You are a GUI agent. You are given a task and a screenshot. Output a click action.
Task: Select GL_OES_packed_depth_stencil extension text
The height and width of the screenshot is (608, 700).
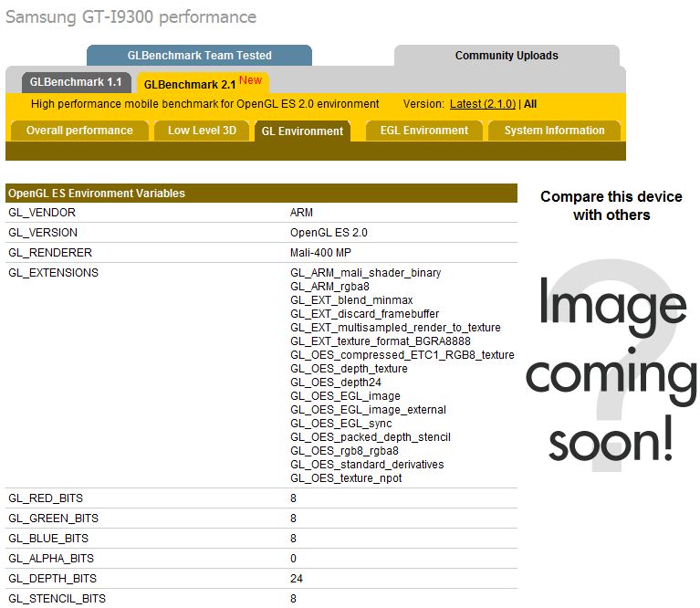pyautogui.click(x=371, y=437)
